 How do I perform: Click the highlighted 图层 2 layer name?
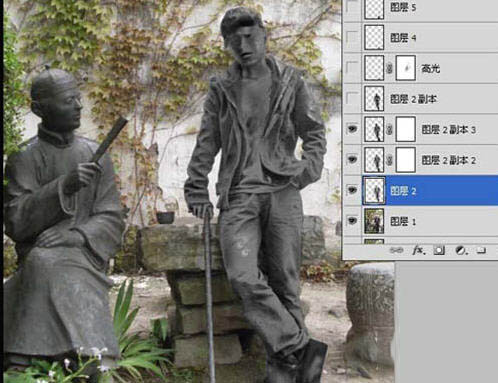tap(403, 191)
